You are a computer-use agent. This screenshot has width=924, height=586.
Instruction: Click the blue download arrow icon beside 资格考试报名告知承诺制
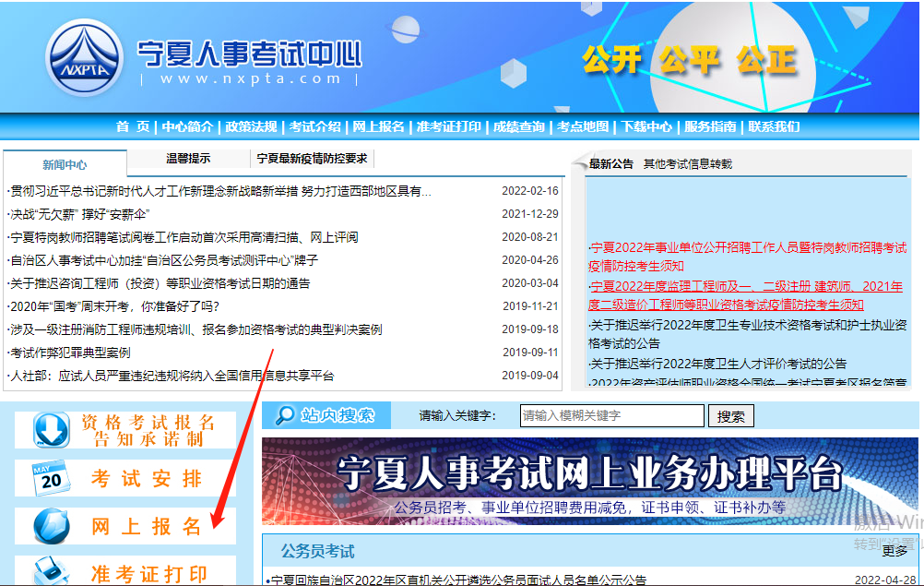click(x=52, y=429)
